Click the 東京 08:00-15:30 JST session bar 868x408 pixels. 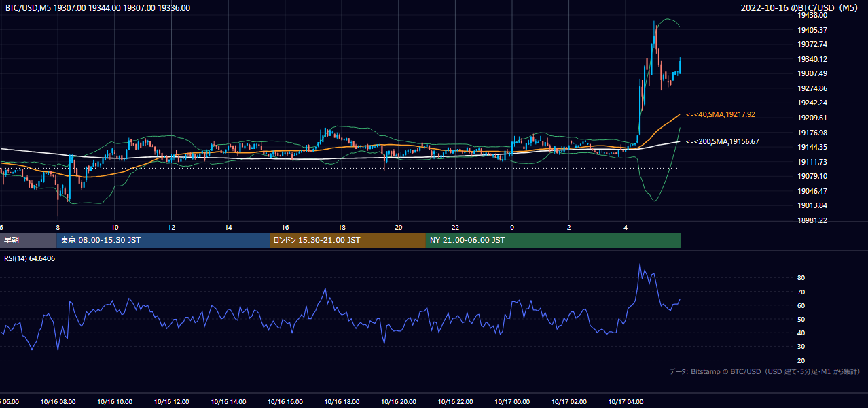163,240
